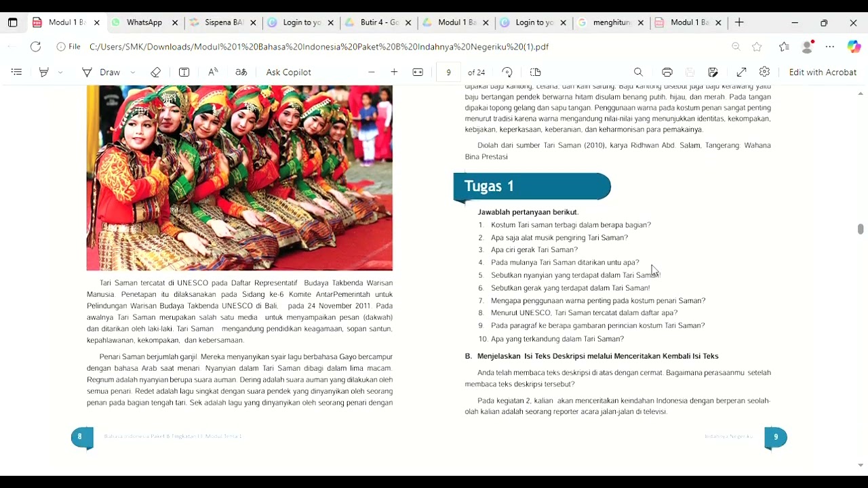Screen dimensions: 868x488
Task: Print the PDF document
Action: pos(667,72)
